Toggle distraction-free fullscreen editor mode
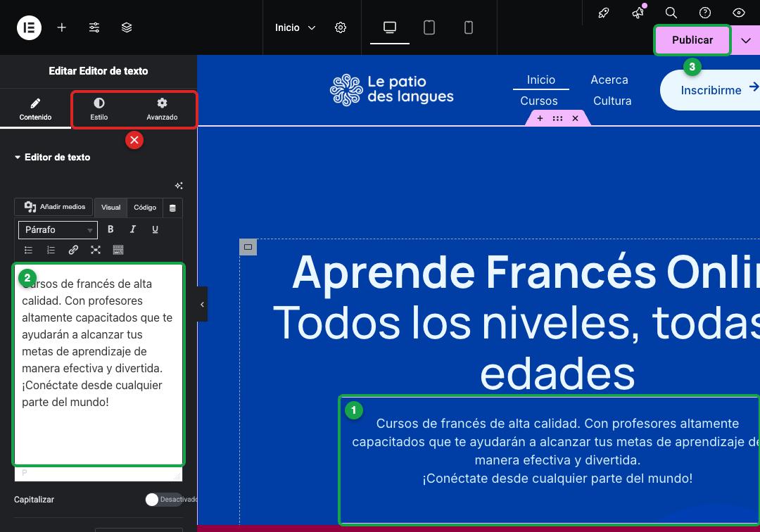Screen dimensions: 760x532 coord(96,250)
